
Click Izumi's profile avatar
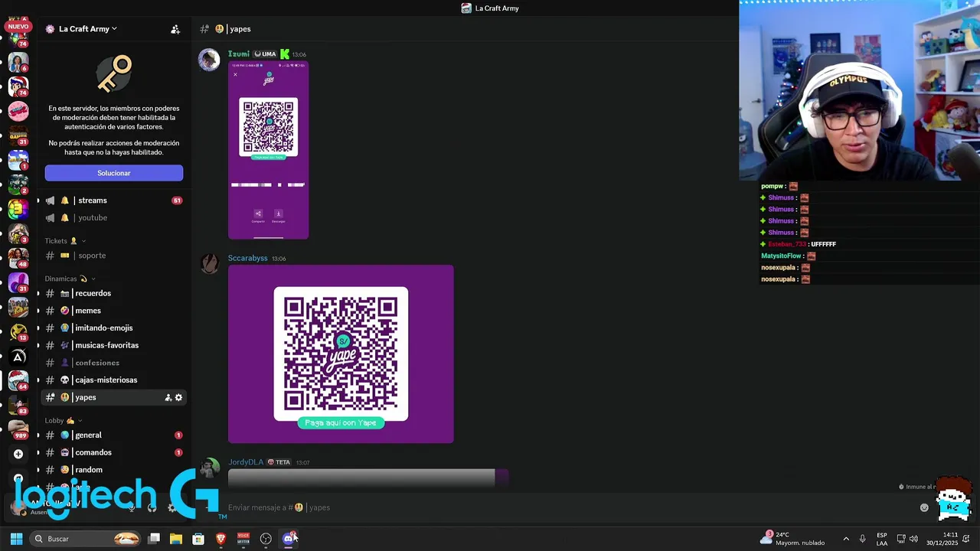(x=209, y=60)
